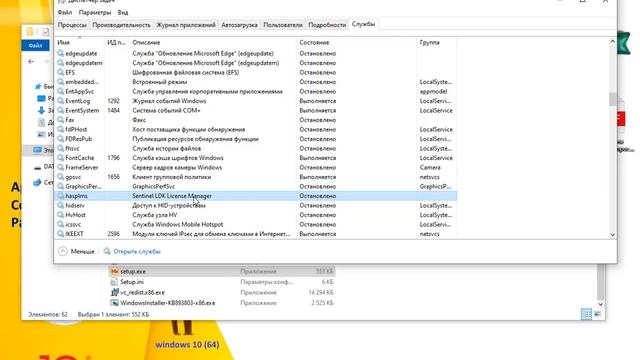Click the icssvc service icon

pyautogui.click(x=60, y=224)
